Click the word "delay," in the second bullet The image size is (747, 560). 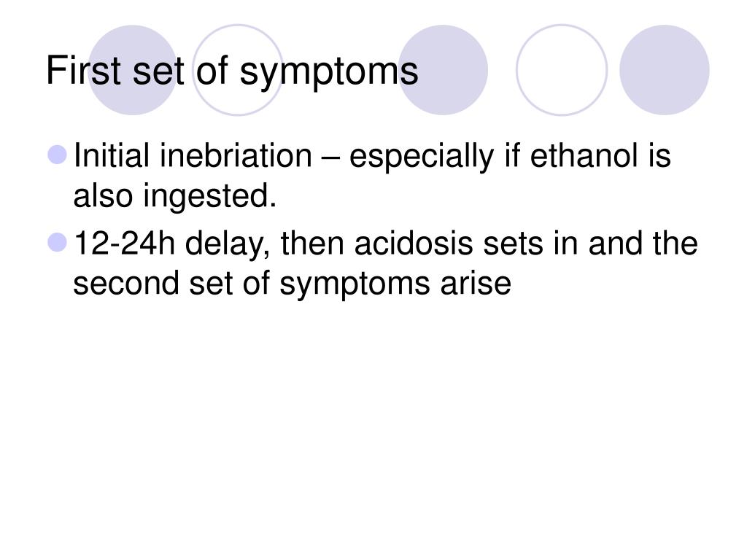[228, 244]
